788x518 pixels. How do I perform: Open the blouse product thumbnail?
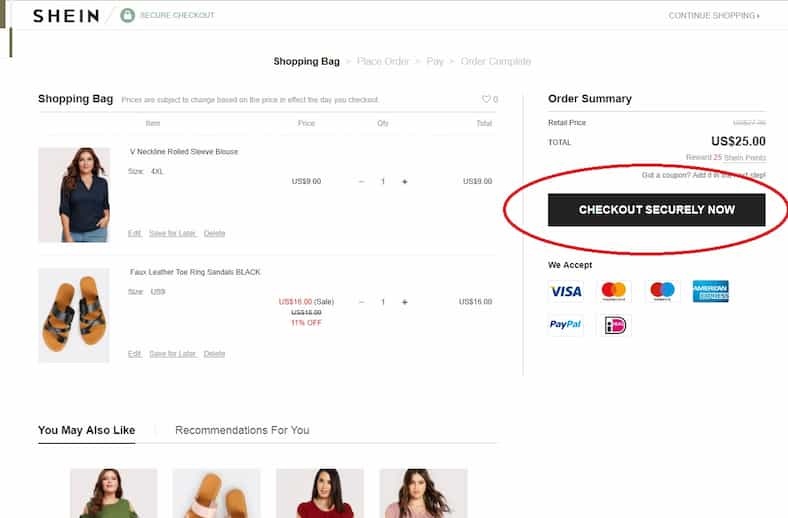point(74,195)
